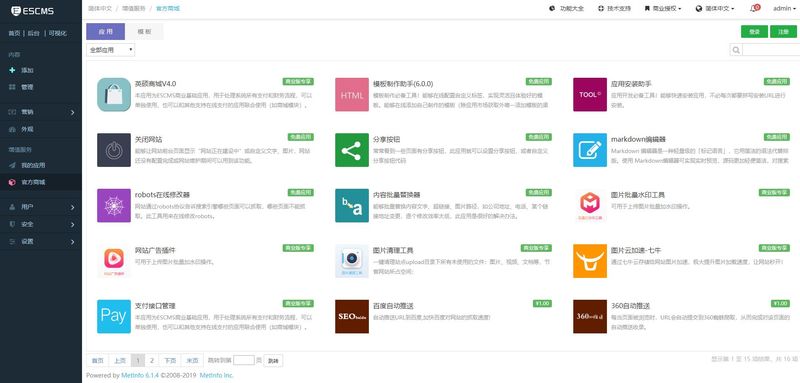
Task: Click the 官方商城 cube icon
Action: pyautogui.click(x=12, y=182)
